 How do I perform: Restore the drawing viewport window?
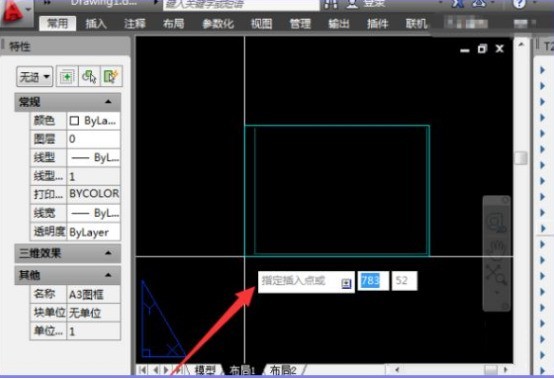(482, 49)
